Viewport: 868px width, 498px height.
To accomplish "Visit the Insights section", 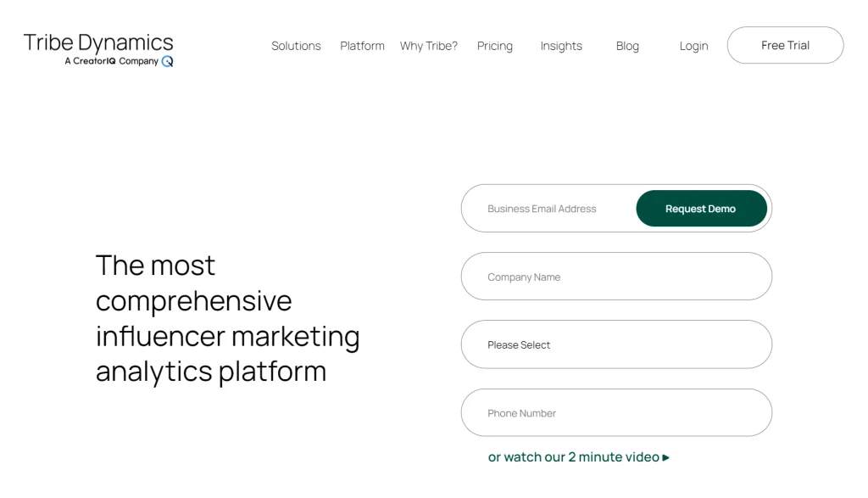I will [x=561, y=46].
